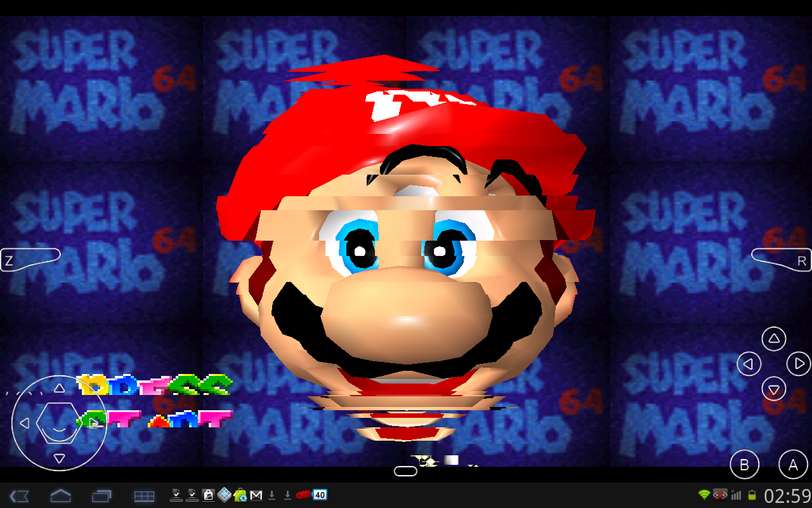
Task: Tap the C-up arrow button
Action: point(774,339)
